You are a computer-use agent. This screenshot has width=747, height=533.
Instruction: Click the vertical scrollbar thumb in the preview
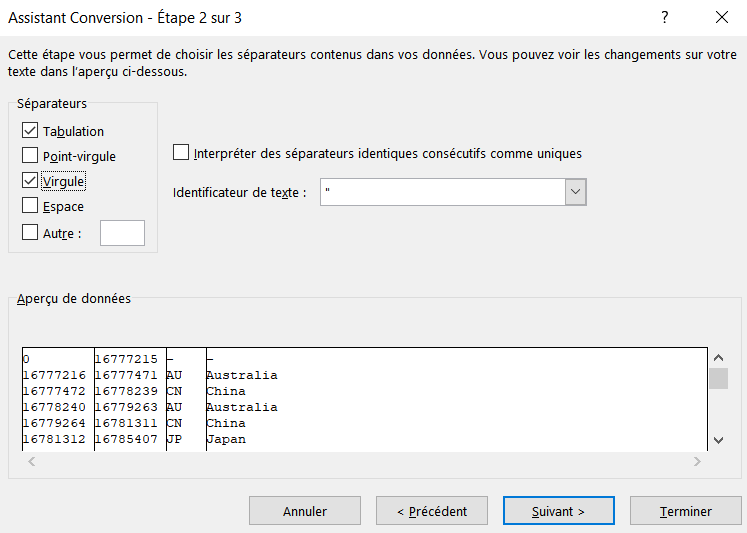pos(718,378)
